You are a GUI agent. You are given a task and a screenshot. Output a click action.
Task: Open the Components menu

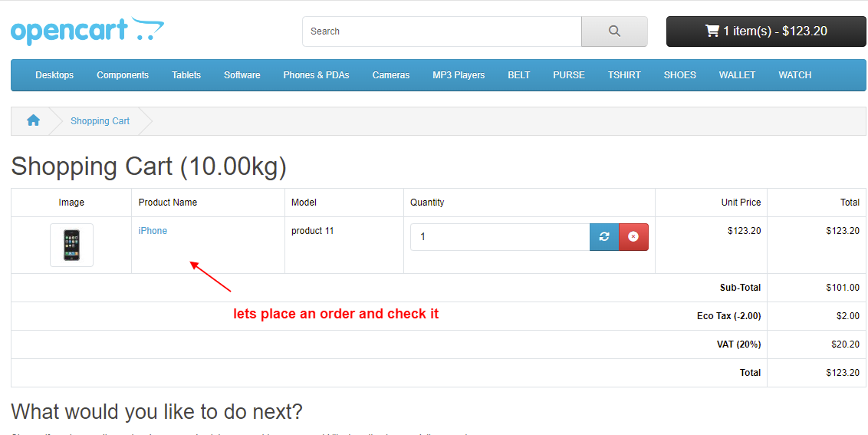pyautogui.click(x=123, y=75)
